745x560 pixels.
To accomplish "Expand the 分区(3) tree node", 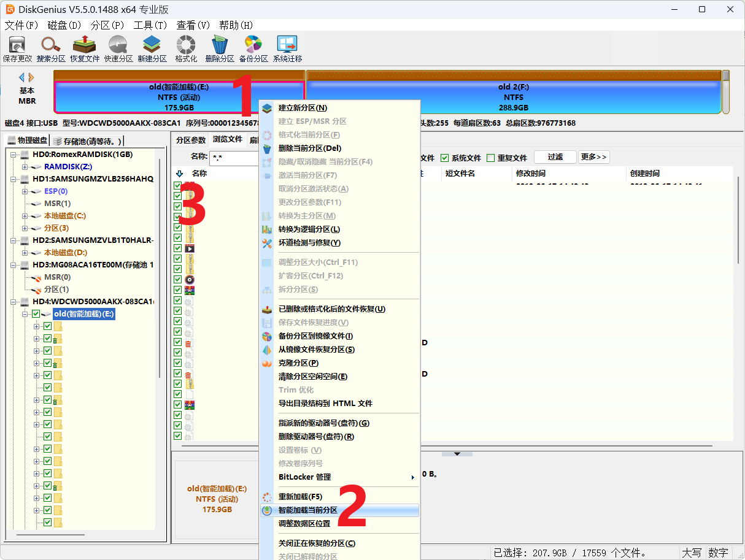I will click(x=25, y=228).
